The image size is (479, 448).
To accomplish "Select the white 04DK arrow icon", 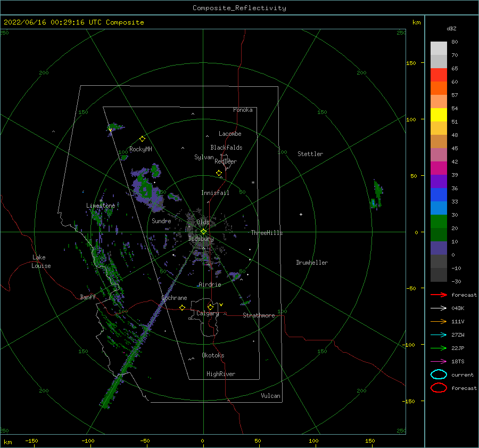I will pos(439,308).
